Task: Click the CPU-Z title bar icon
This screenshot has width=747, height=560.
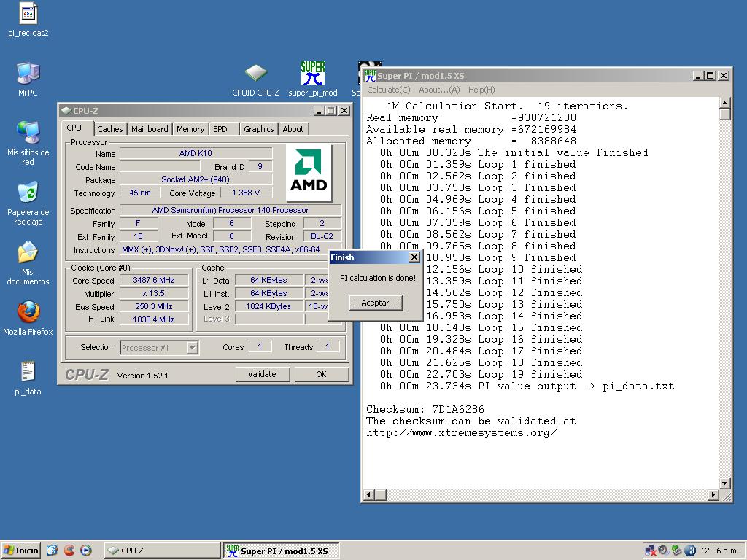Action: pyautogui.click(x=66, y=111)
